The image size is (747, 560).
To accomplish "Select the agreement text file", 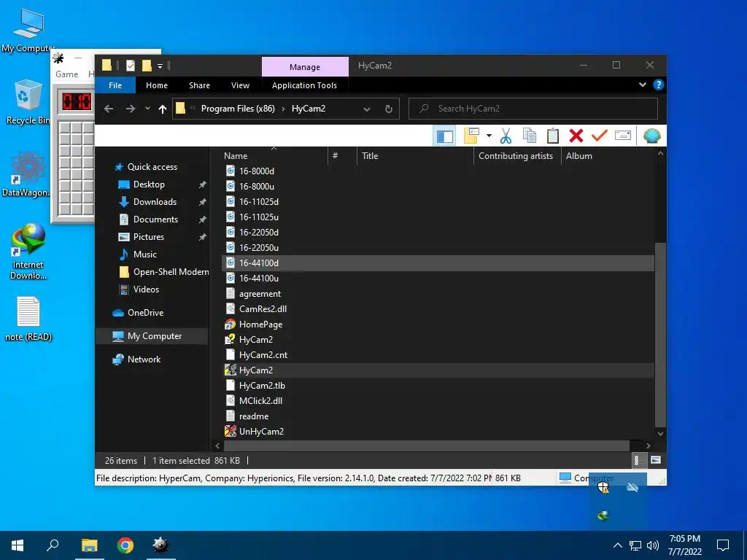I will (260, 294).
